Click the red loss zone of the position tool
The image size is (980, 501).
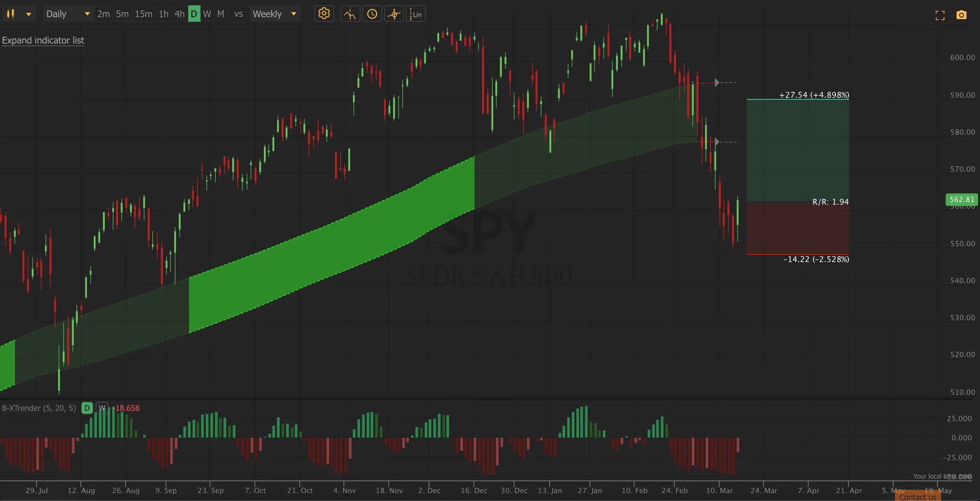pos(798,228)
